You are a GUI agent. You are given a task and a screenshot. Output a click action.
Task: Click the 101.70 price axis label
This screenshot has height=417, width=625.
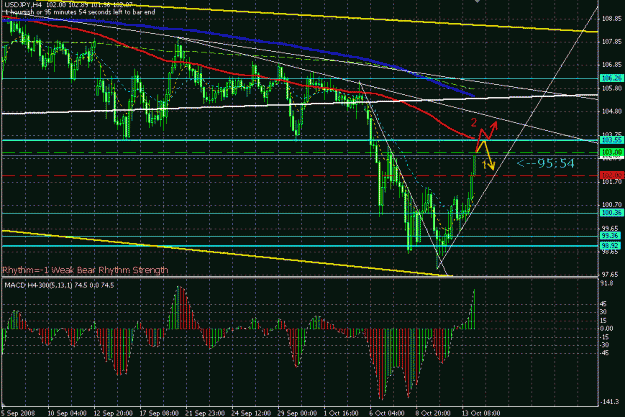point(612,182)
